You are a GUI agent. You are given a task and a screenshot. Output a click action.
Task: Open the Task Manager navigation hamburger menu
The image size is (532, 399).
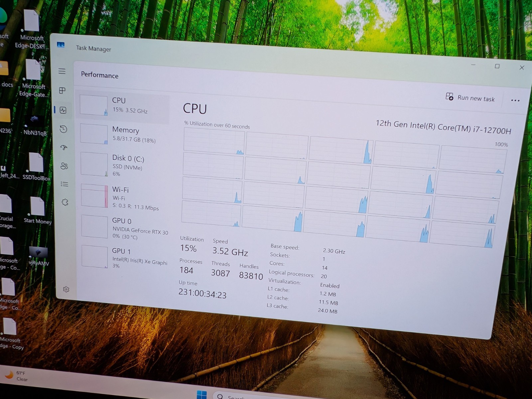62,71
